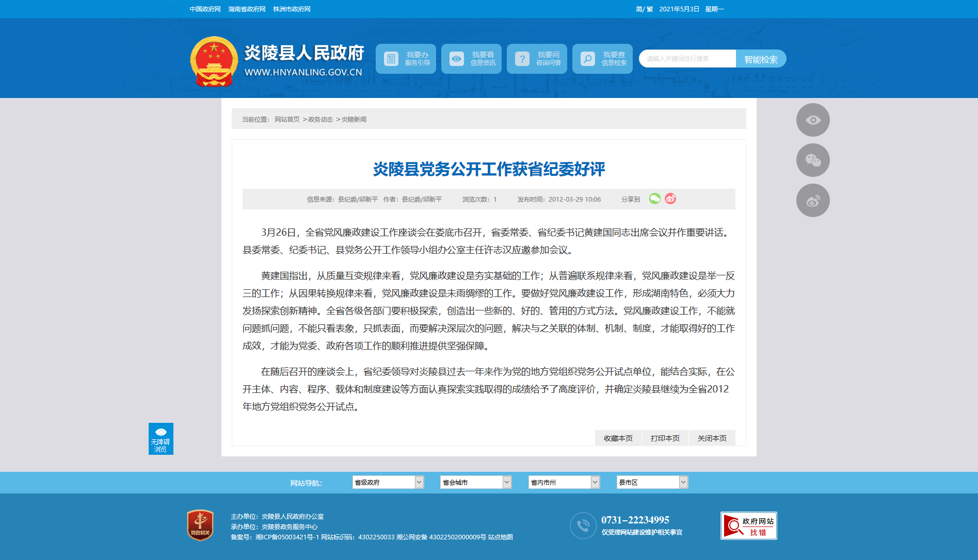Image resolution: width=978 pixels, height=560 pixels.
Task: Open the 党政机关 badge icon
Action: [200, 525]
